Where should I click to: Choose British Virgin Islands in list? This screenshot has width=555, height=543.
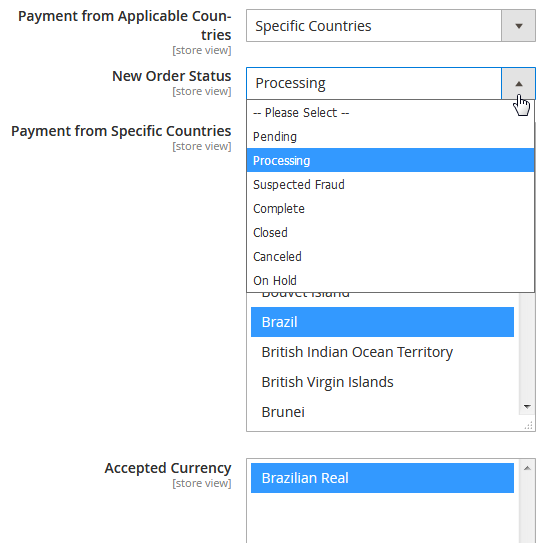tap(382, 382)
